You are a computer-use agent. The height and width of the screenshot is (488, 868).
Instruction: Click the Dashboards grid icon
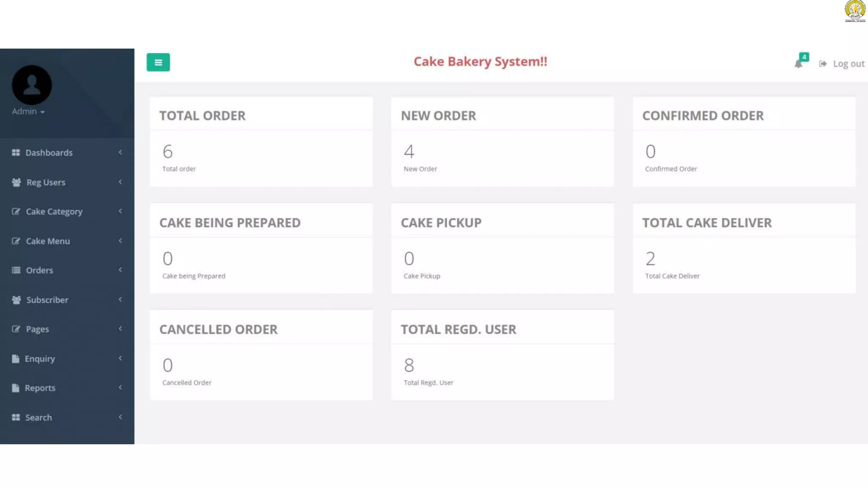[16, 152]
